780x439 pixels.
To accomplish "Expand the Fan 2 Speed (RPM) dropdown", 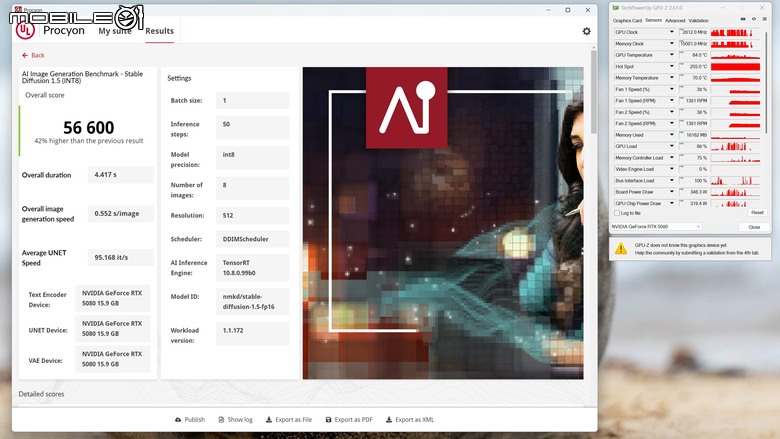I will [x=672, y=124].
